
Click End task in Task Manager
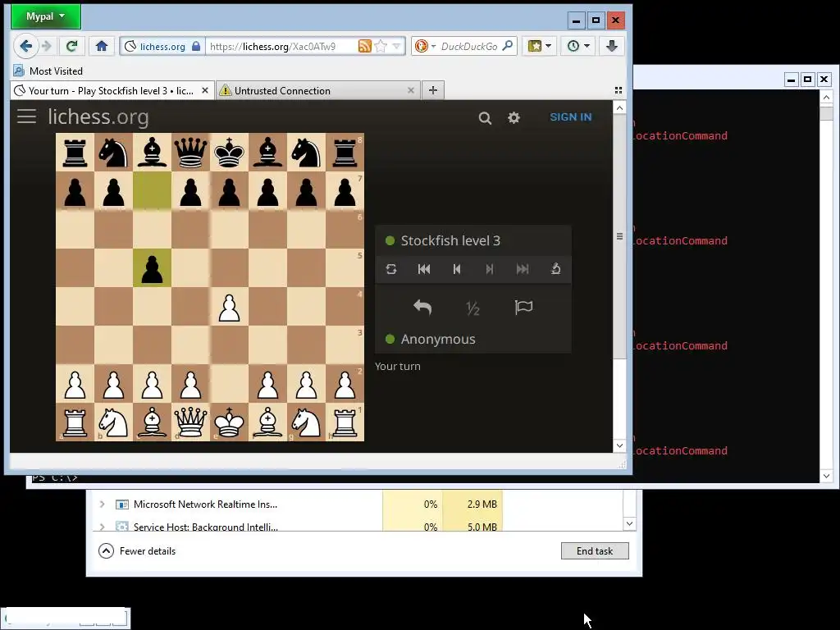595,551
